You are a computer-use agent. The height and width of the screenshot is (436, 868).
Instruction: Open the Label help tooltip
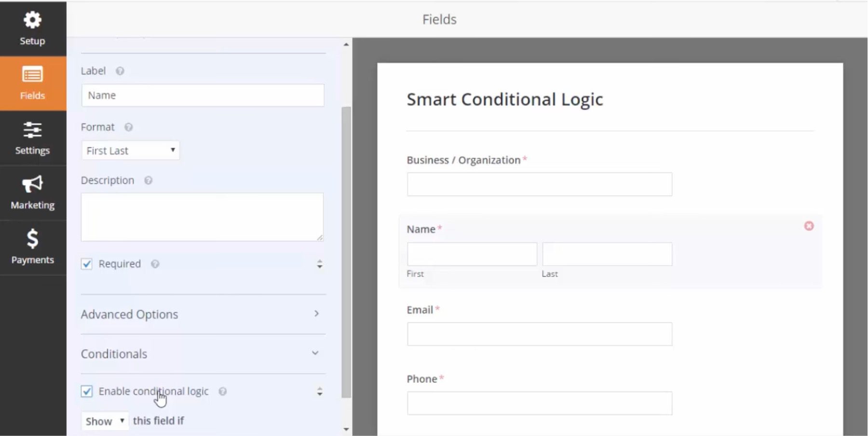pyautogui.click(x=120, y=71)
